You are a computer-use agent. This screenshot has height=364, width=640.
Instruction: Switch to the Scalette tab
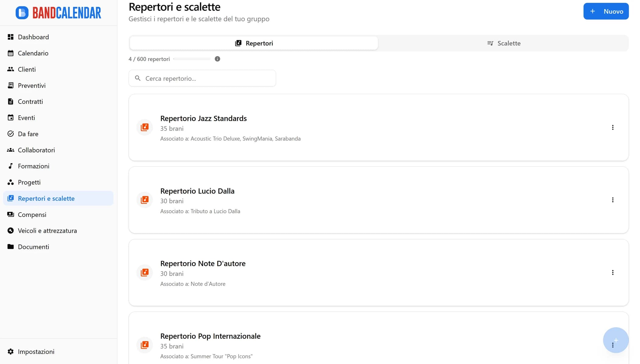click(503, 43)
